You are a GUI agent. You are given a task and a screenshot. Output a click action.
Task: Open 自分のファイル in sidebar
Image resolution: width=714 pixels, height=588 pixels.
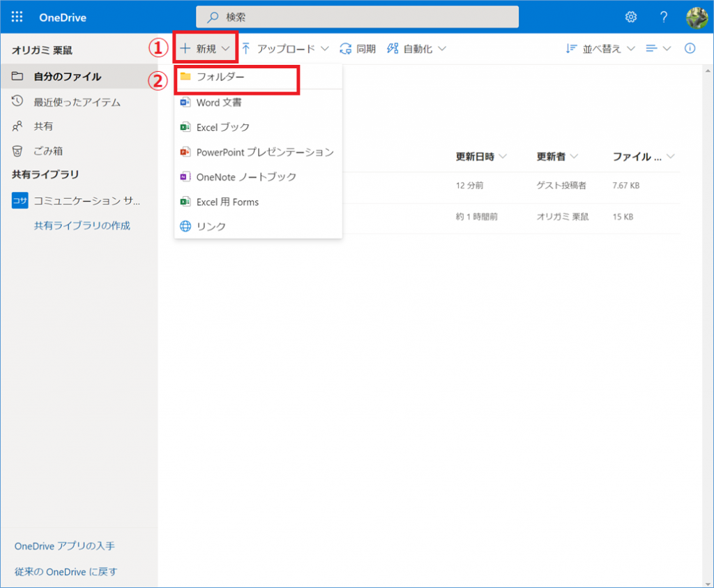click(79, 76)
